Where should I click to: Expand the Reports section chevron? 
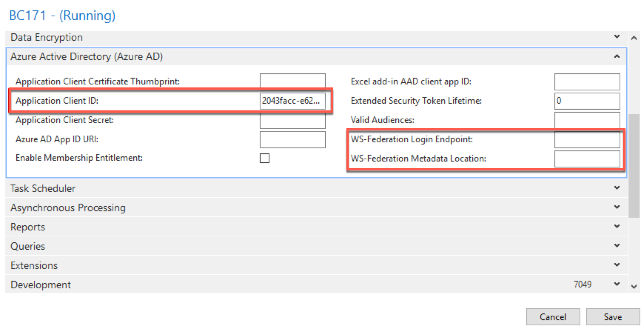(617, 226)
